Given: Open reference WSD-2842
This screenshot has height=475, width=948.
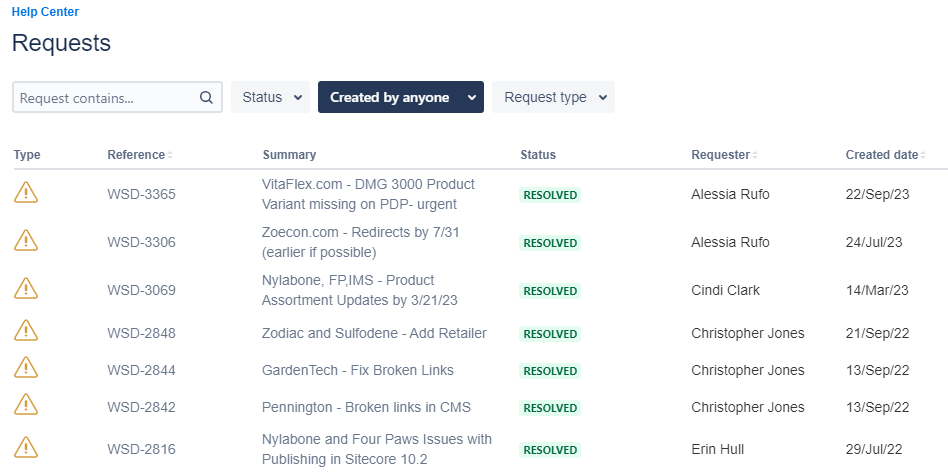Looking at the screenshot, I should coord(141,407).
